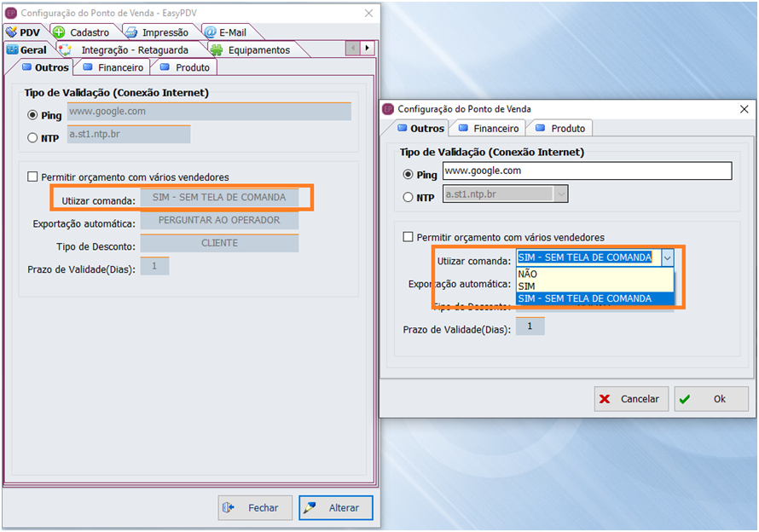The height and width of the screenshot is (532, 759).
Task: Open the Cadastro tab
Action: click(x=82, y=32)
